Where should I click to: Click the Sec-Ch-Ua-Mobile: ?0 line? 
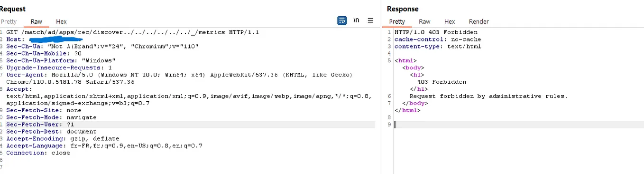[44, 53]
